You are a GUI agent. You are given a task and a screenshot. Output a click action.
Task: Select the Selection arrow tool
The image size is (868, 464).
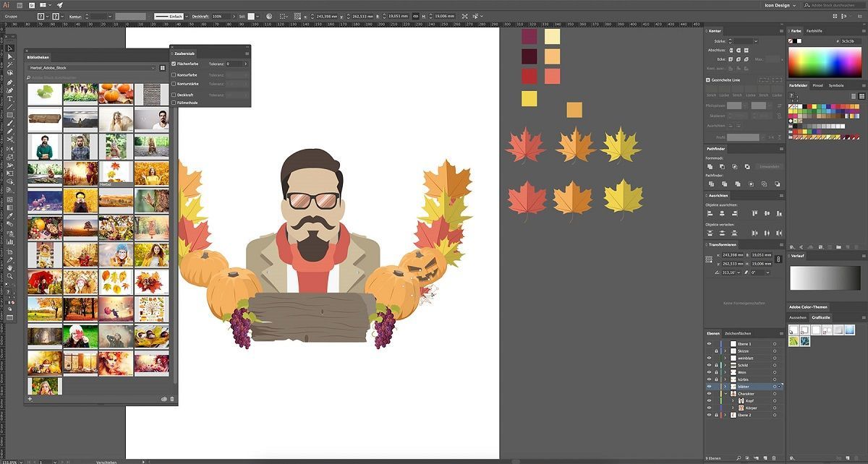tap(10, 48)
